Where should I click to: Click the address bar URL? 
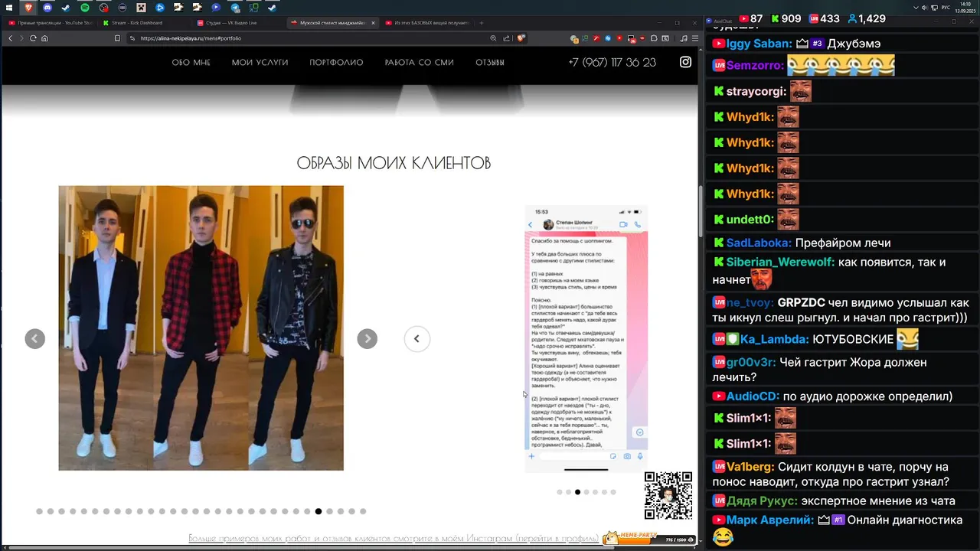[191, 38]
